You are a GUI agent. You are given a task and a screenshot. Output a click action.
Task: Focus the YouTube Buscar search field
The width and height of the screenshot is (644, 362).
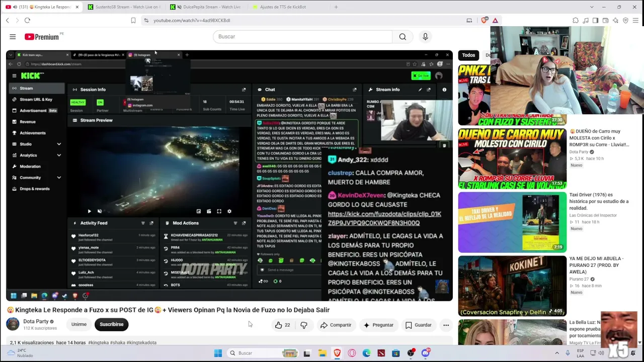coord(302,37)
